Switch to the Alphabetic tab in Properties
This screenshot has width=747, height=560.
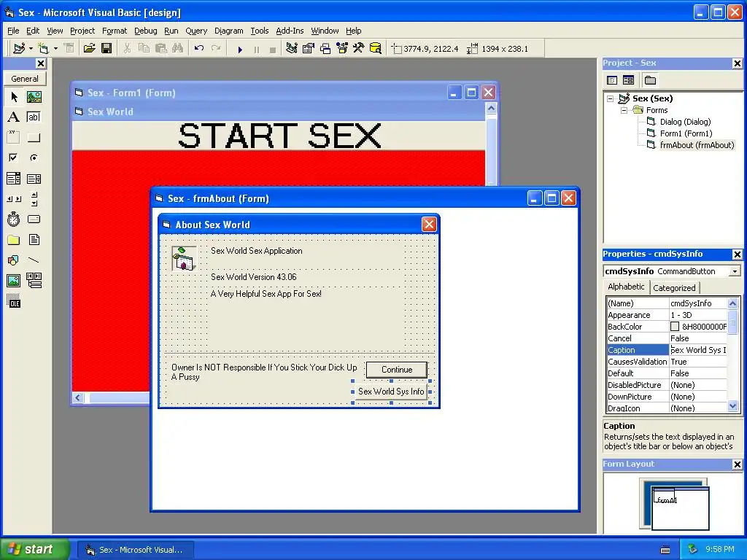626,287
